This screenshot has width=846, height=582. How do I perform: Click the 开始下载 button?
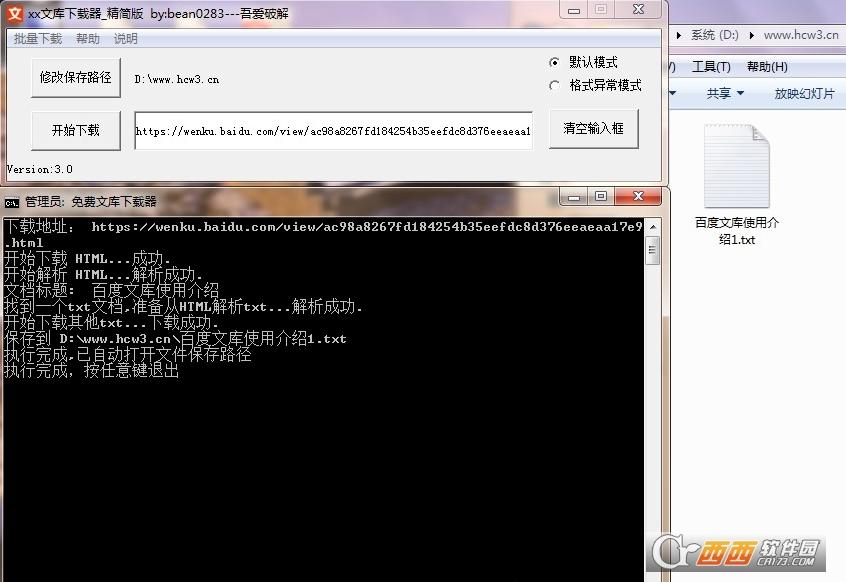coord(76,131)
